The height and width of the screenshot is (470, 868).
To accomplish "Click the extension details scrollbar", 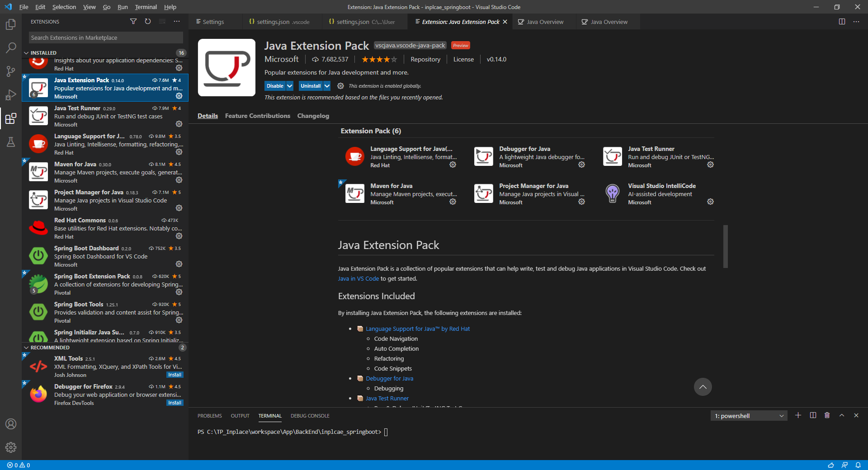I will point(725,246).
